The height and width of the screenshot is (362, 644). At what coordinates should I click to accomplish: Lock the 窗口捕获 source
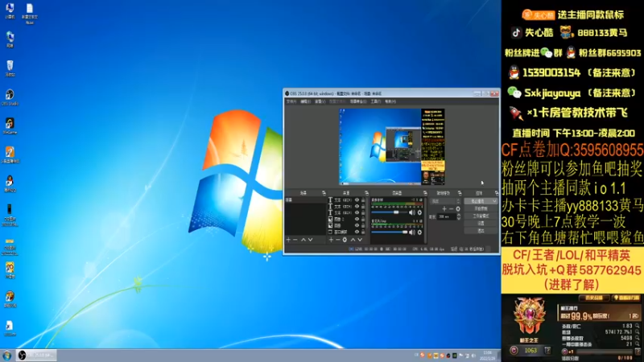363,232
